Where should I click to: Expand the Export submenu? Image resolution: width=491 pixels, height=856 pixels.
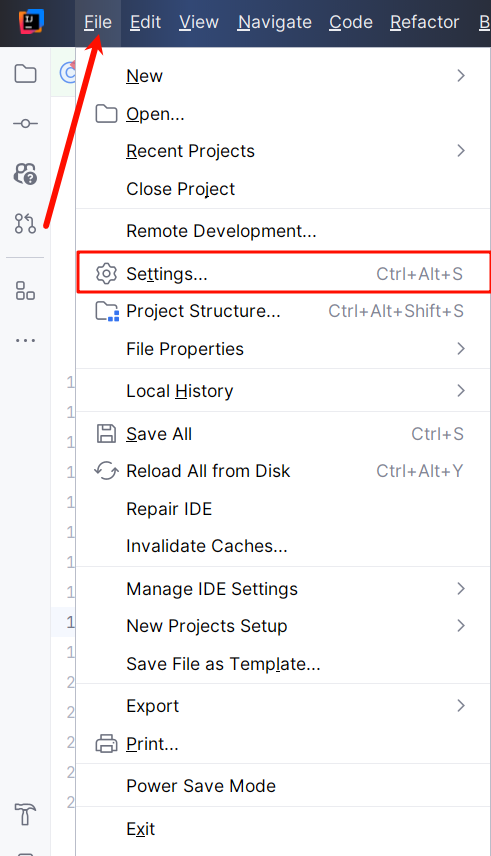point(283,706)
